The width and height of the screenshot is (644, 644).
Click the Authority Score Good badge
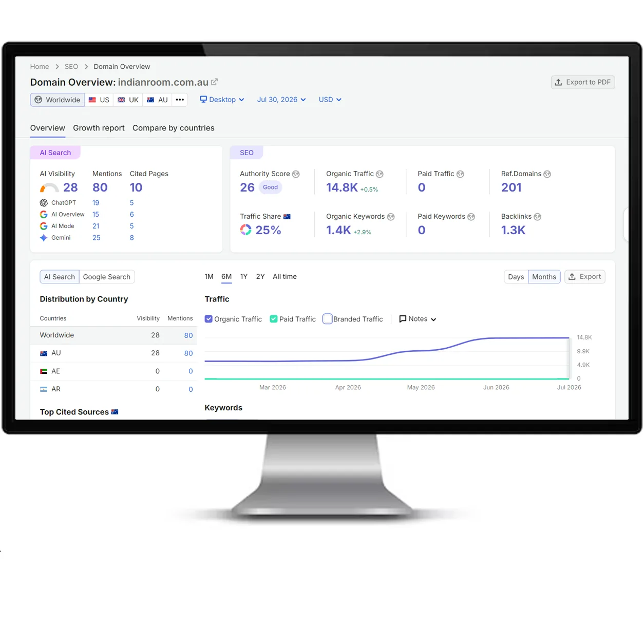270,187
